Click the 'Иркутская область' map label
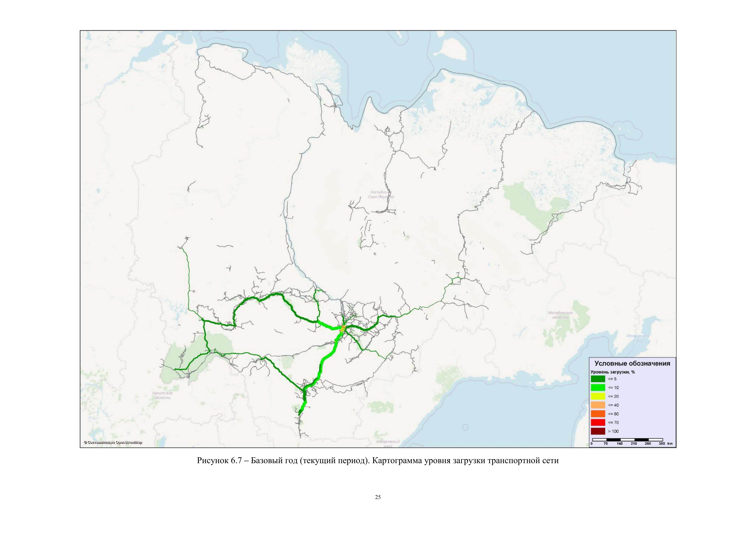756x535 pixels. [162, 395]
